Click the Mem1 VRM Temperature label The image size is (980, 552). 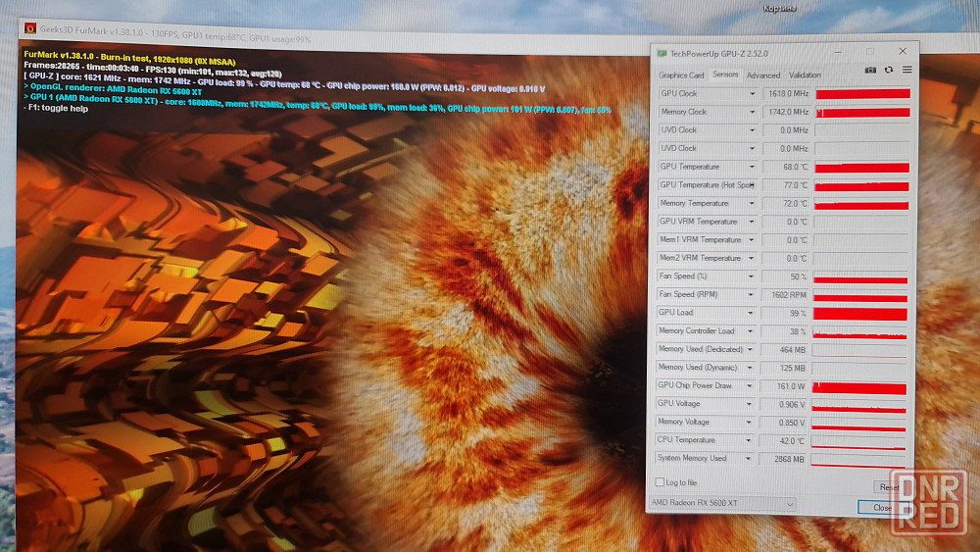pos(700,239)
